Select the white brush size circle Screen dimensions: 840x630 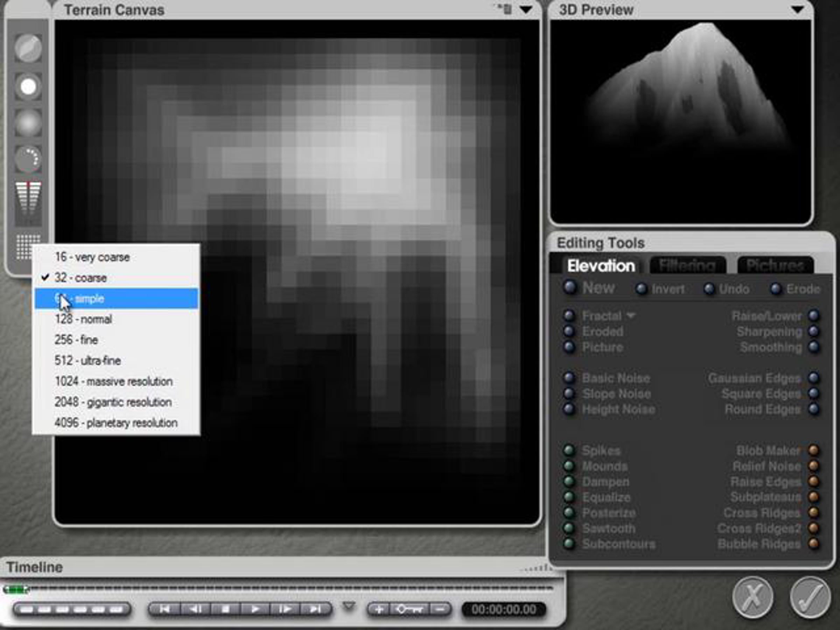click(x=28, y=86)
